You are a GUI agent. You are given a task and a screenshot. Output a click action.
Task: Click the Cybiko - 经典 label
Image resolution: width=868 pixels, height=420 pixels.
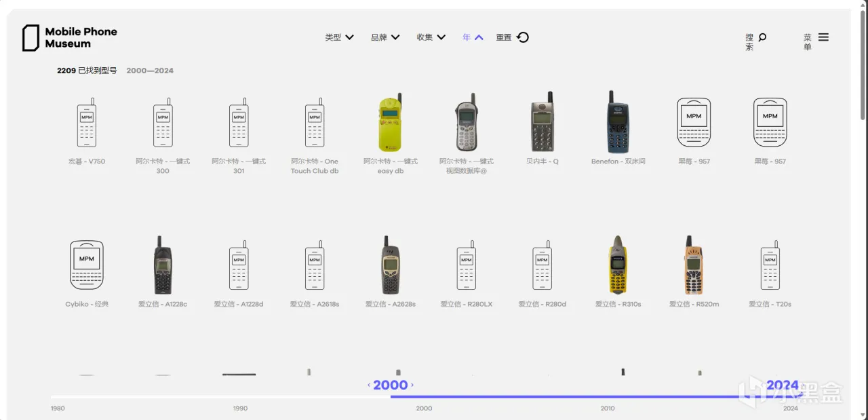87,304
